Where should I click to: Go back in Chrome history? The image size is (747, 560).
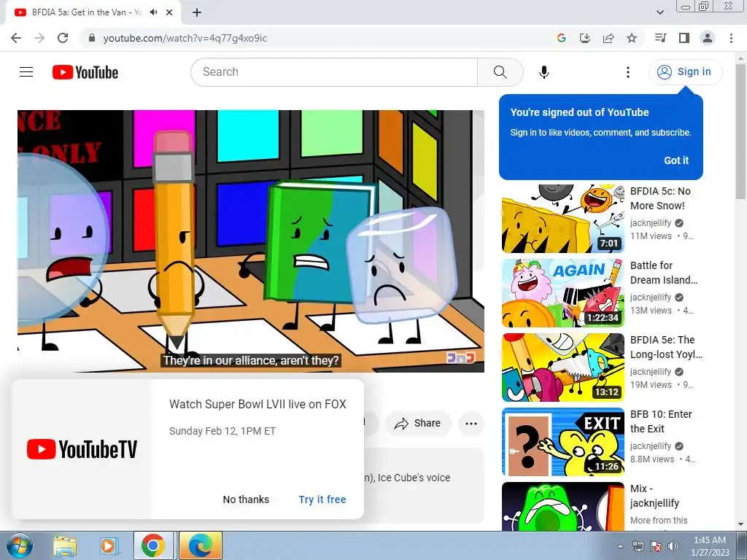click(x=16, y=38)
